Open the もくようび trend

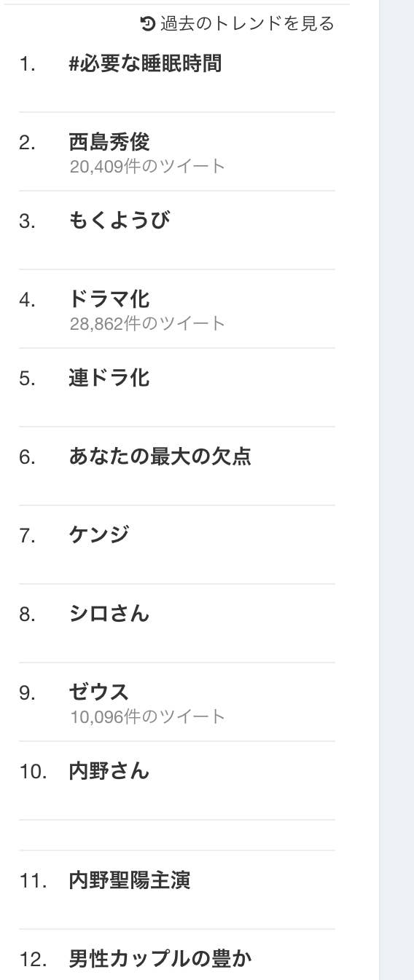pos(119,220)
